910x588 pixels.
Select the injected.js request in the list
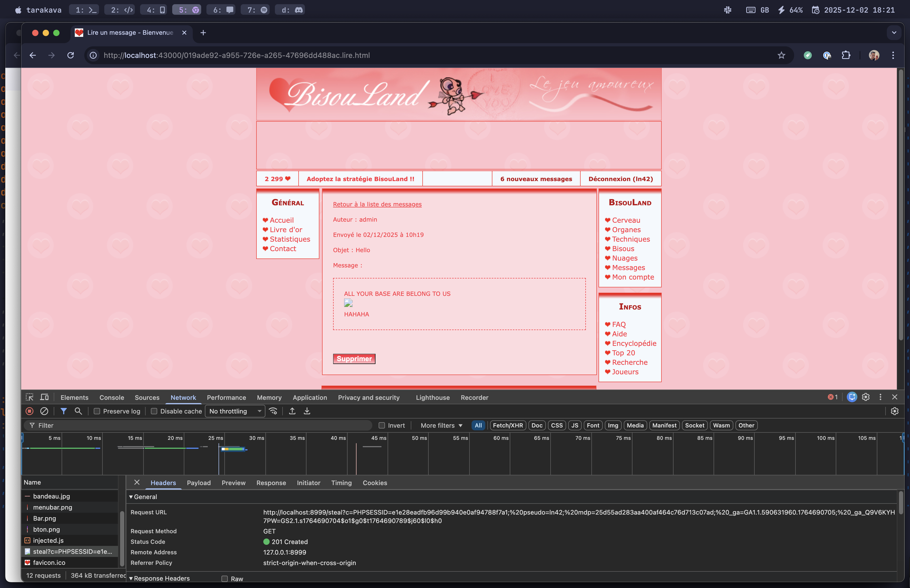(48, 540)
